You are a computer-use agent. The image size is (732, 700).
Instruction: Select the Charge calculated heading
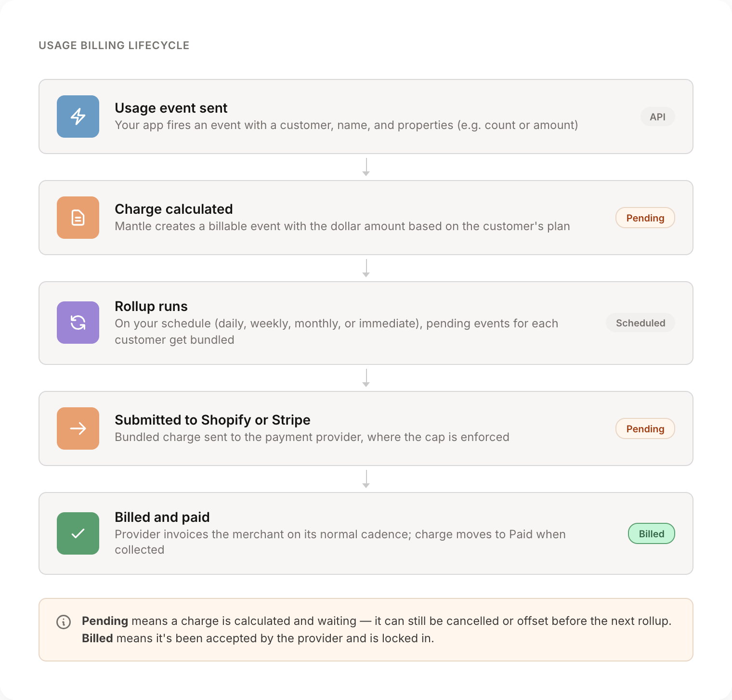(173, 209)
